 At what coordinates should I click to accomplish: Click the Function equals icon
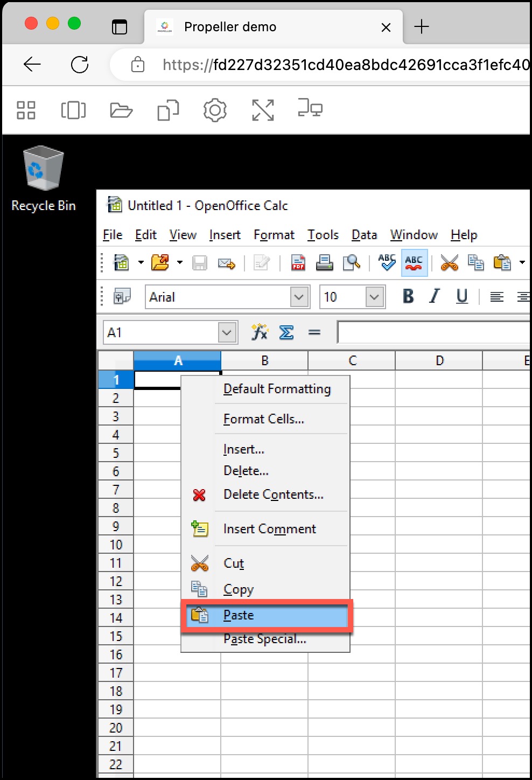pyautogui.click(x=314, y=333)
